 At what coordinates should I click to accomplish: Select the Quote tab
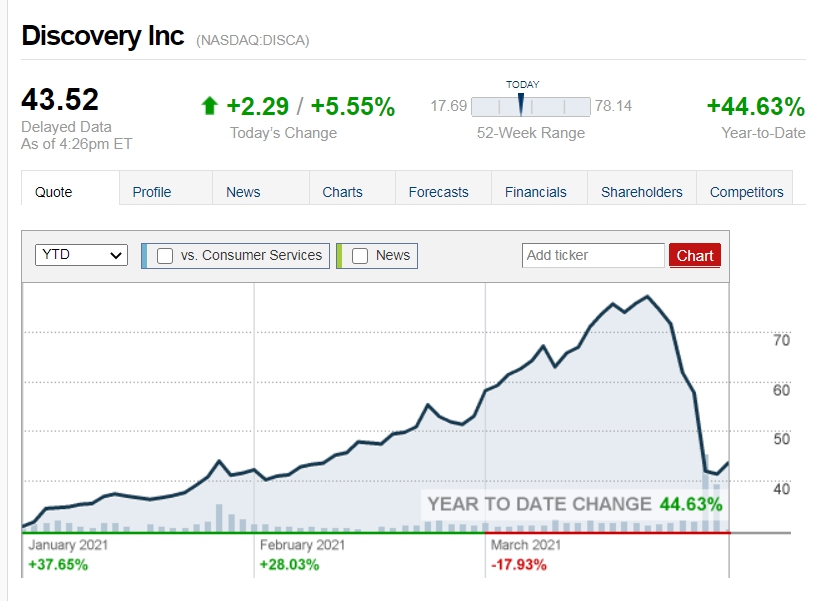pyautogui.click(x=53, y=192)
